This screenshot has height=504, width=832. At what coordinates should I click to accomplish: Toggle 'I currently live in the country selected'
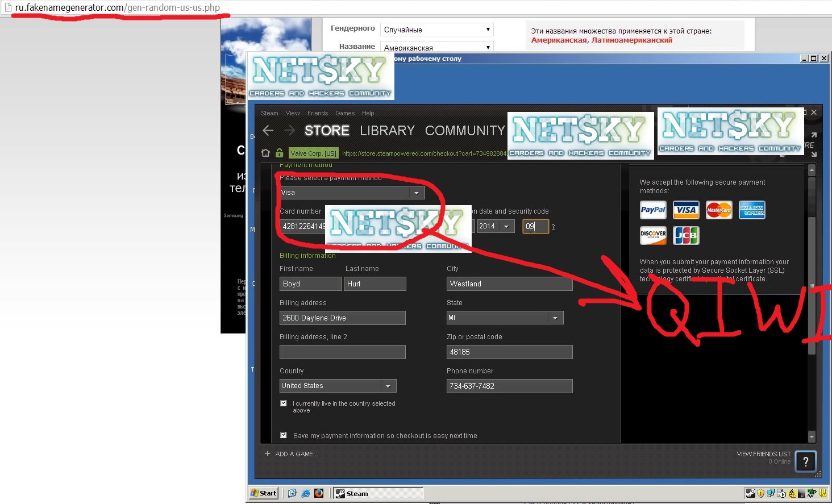(283, 403)
